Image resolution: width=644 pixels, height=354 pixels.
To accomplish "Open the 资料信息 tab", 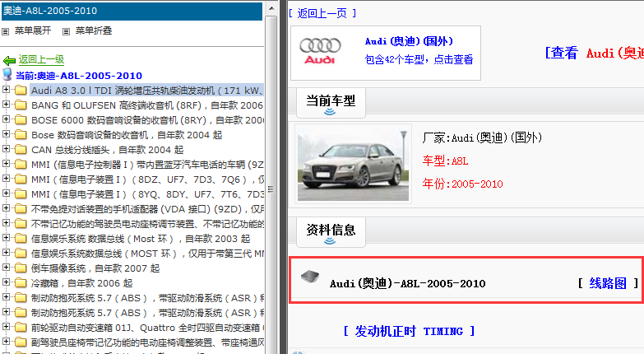I will (x=331, y=232).
